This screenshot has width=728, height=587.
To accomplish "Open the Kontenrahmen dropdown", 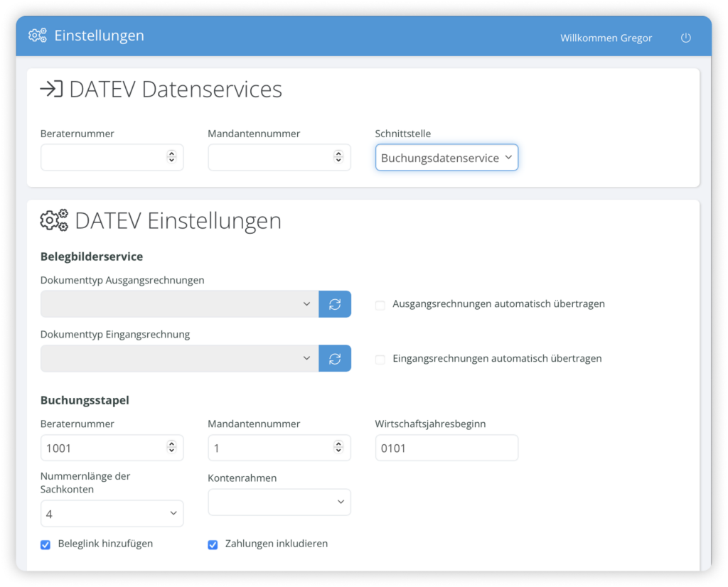I will (279, 502).
